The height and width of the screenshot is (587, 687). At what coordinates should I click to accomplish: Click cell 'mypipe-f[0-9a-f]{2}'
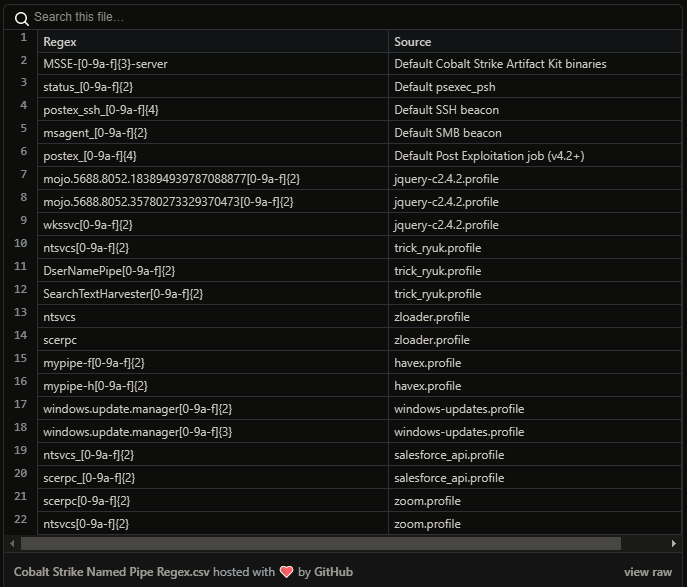click(213, 363)
